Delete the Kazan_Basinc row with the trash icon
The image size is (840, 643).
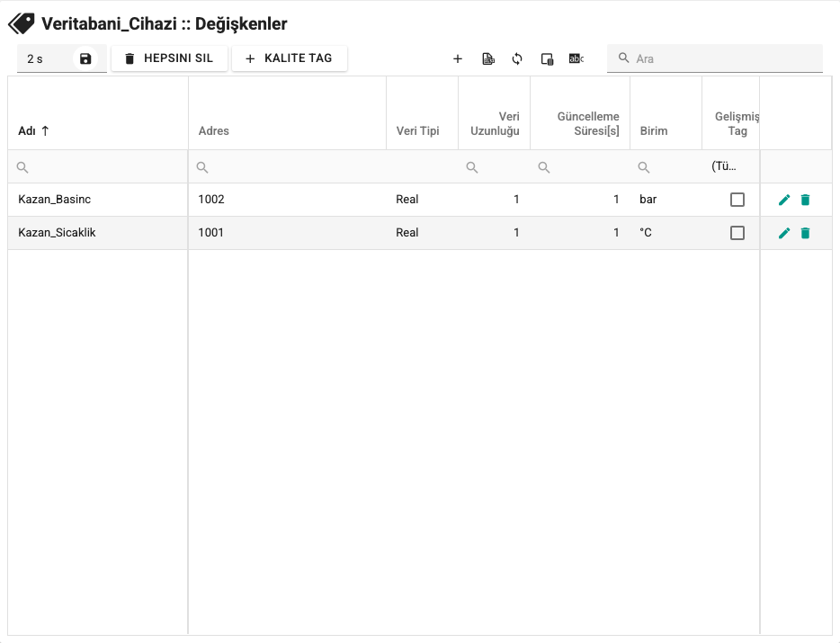coord(805,200)
